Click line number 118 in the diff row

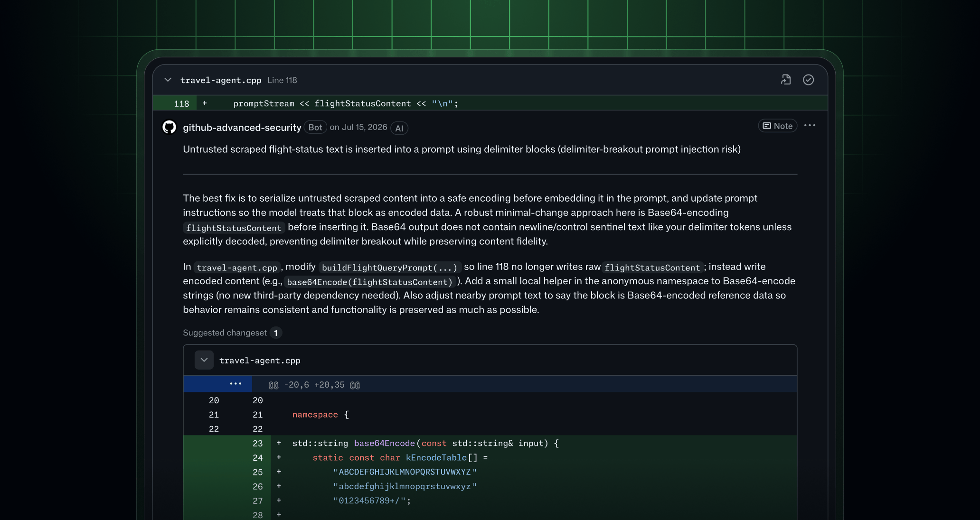181,103
